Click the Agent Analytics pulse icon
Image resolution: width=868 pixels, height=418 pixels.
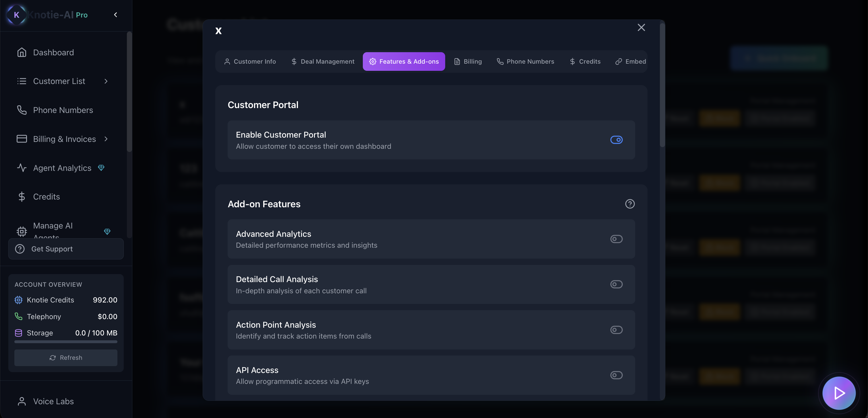point(22,168)
